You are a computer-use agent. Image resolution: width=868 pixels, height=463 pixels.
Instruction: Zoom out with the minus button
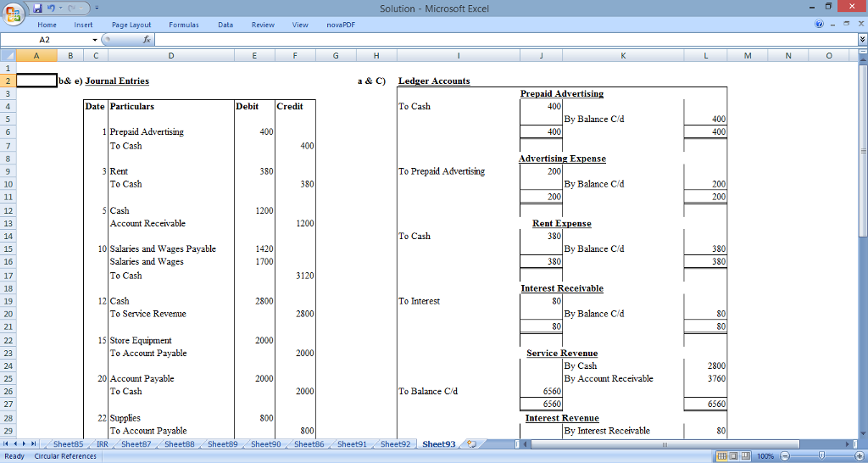pyautogui.click(x=784, y=456)
